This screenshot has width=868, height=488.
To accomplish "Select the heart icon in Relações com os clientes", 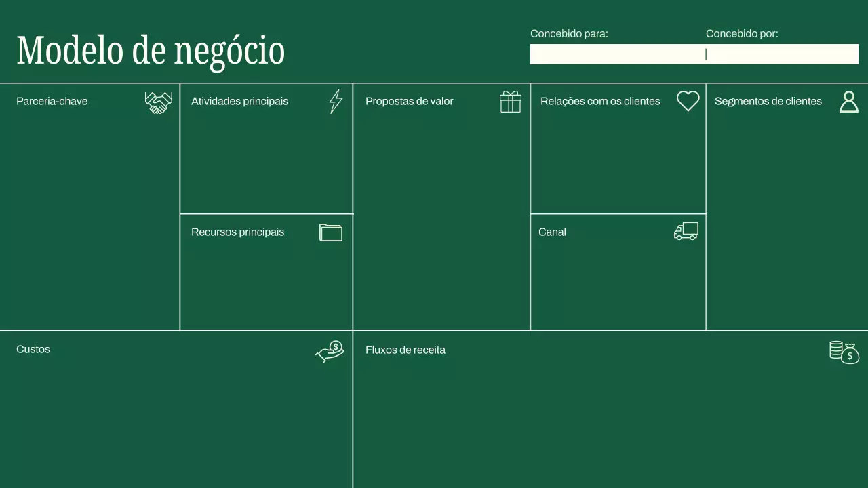I will click(x=688, y=102).
